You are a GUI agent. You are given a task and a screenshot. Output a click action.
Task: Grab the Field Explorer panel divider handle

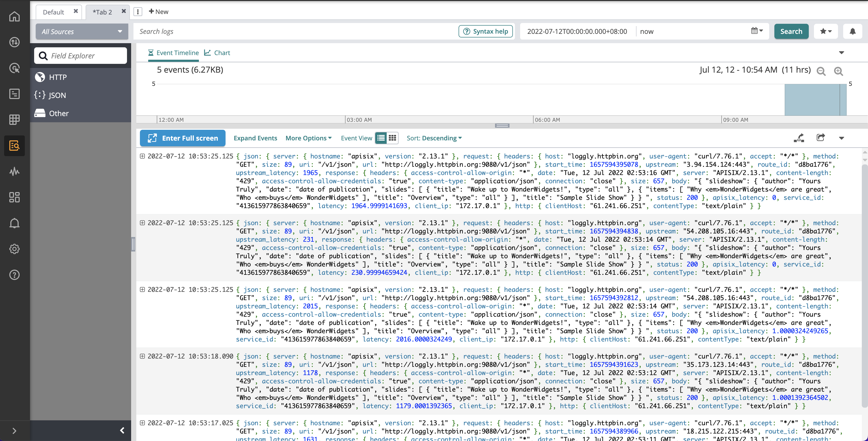pos(133,244)
